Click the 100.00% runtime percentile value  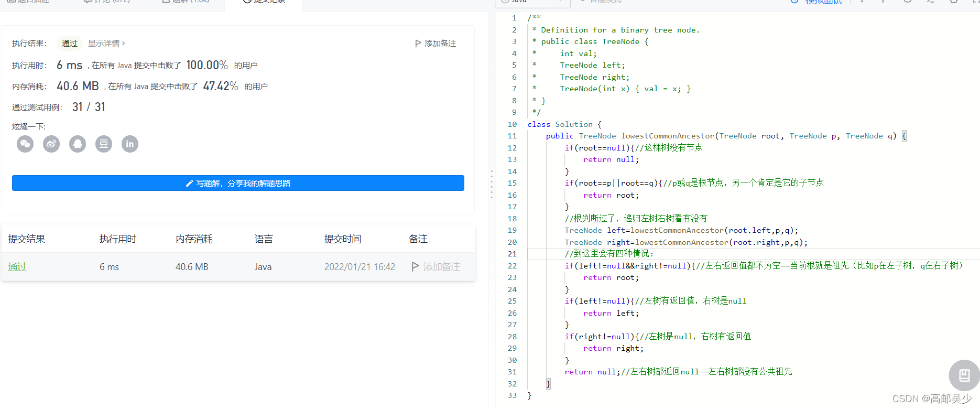point(207,65)
